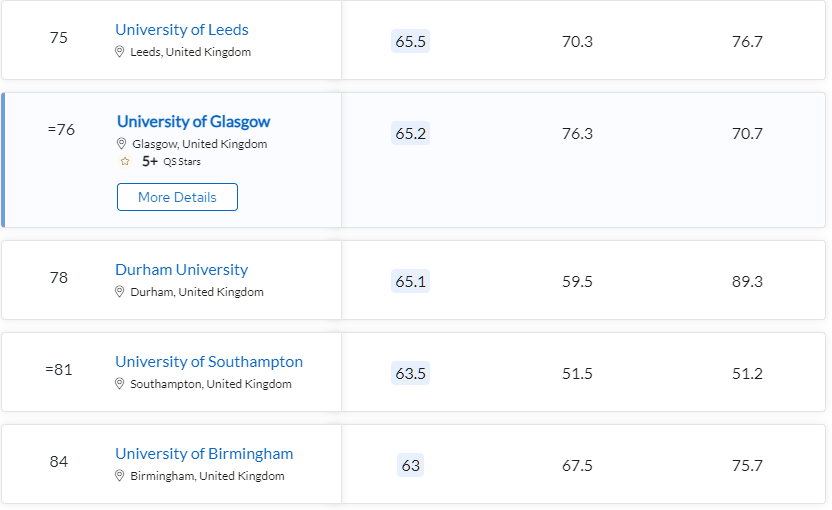
Task: Click location pin icon beside Durham, United Kingdom
Action: 120,292
